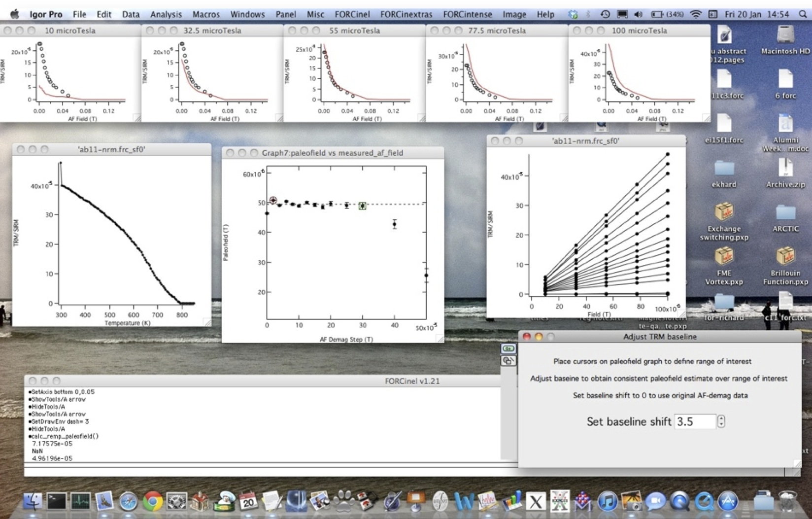The image size is (812, 519).
Task: Click the baseline shift value field
Action: coord(694,421)
